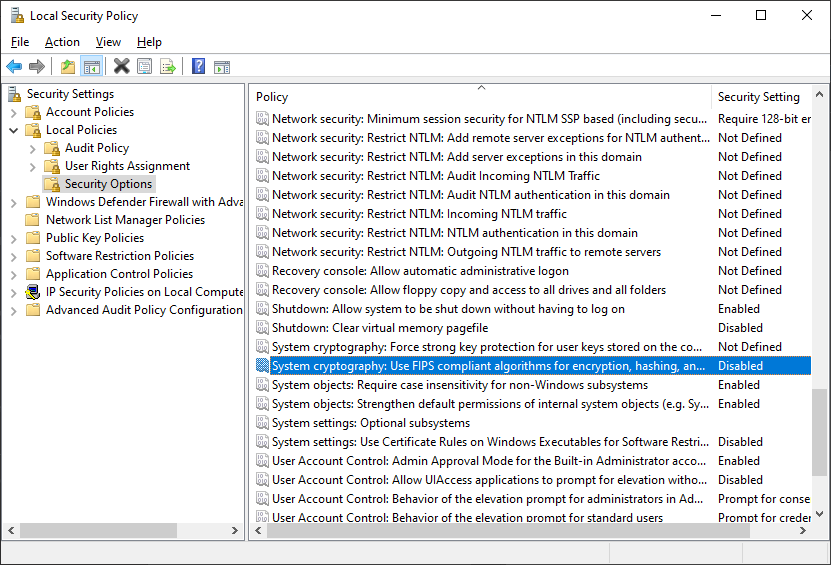The width and height of the screenshot is (831, 565).
Task: Collapse the Local Policies tree node
Action: point(14,130)
